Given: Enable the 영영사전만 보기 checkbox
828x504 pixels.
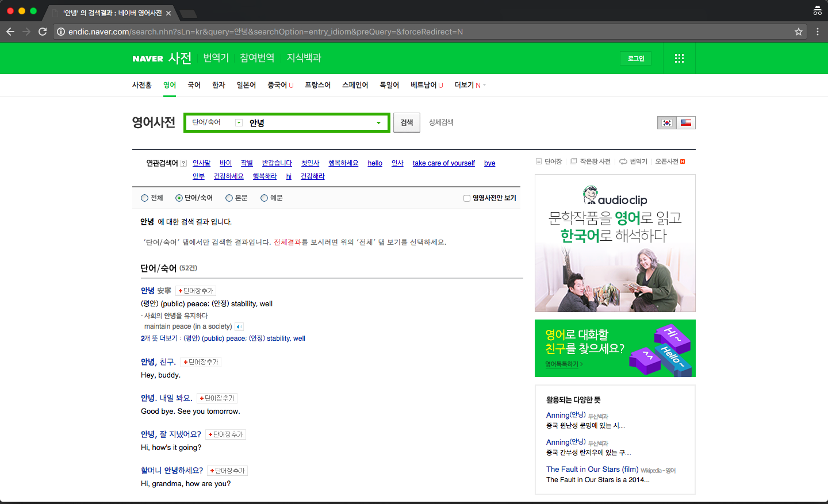Looking at the screenshot, I should 467,198.
